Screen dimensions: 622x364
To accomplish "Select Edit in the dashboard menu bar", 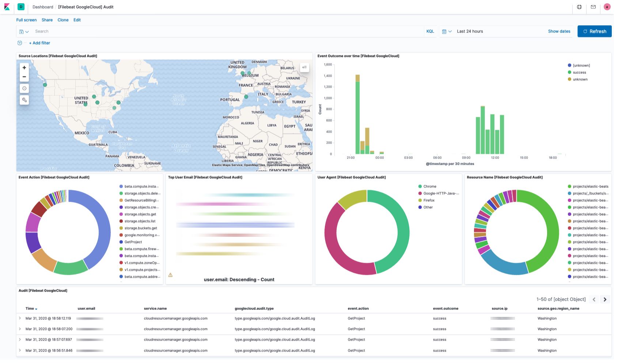I will [77, 20].
